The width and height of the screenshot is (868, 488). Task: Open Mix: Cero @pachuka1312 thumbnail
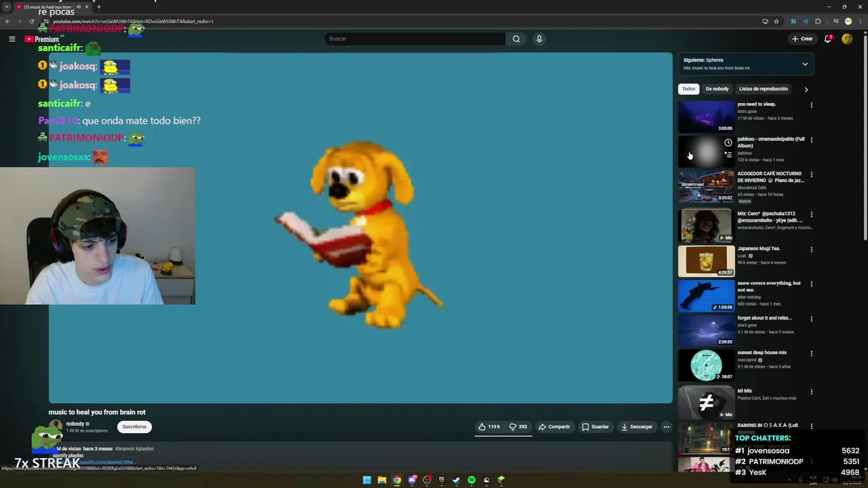pyautogui.click(x=706, y=226)
